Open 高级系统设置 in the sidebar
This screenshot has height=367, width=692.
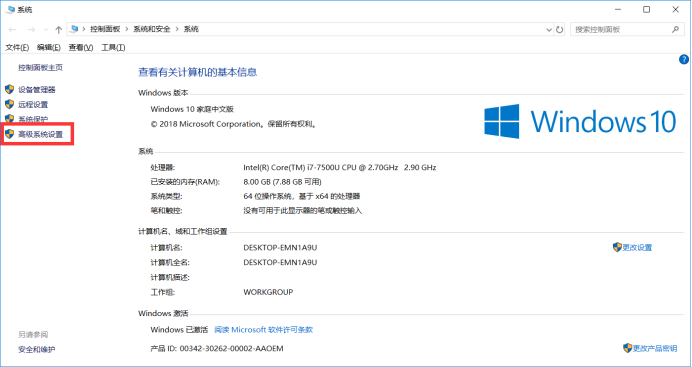point(41,134)
